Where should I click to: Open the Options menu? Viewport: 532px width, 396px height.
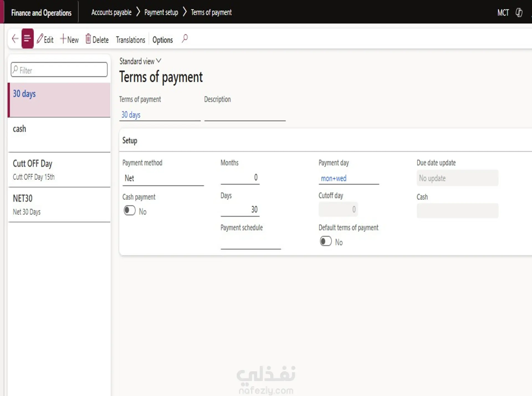click(163, 40)
